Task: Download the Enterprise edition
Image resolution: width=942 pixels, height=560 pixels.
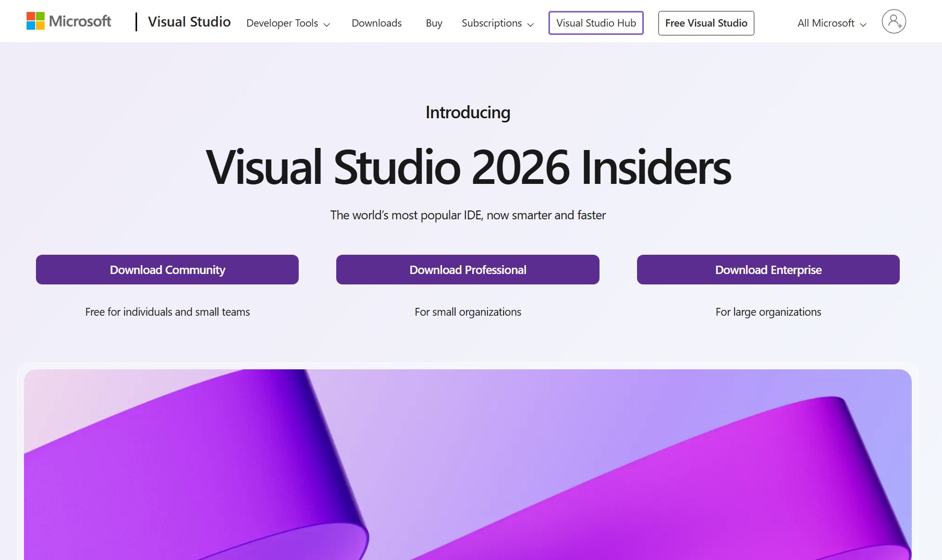Action: (x=768, y=270)
